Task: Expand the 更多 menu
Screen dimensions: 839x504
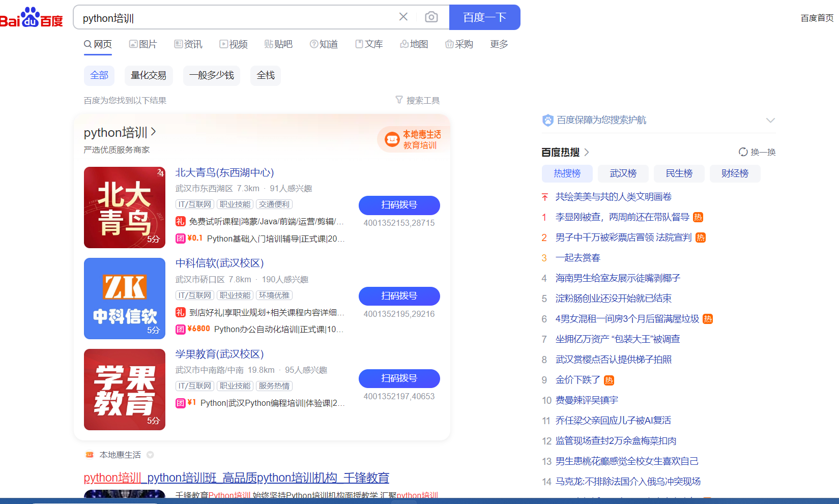Action: pos(499,44)
